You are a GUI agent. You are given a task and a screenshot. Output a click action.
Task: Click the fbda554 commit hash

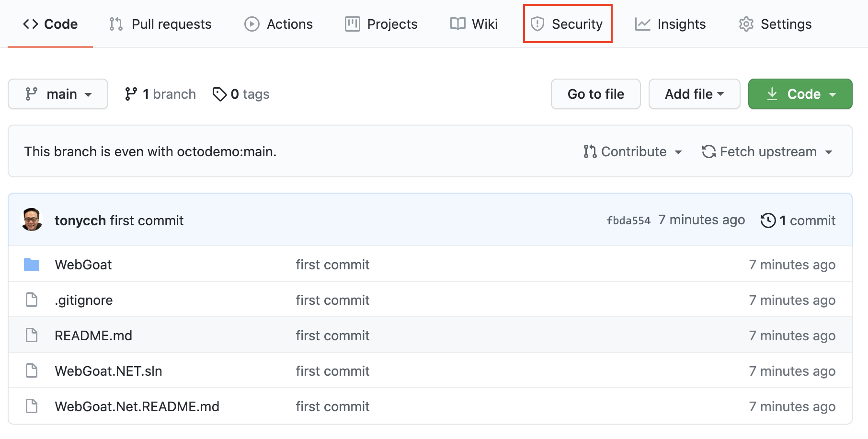point(628,220)
